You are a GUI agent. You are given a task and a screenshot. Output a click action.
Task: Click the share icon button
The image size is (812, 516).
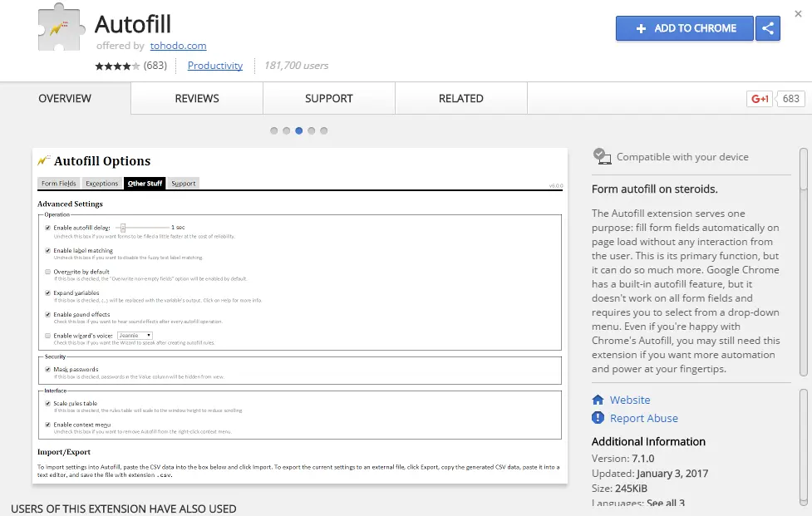coord(768,28)
